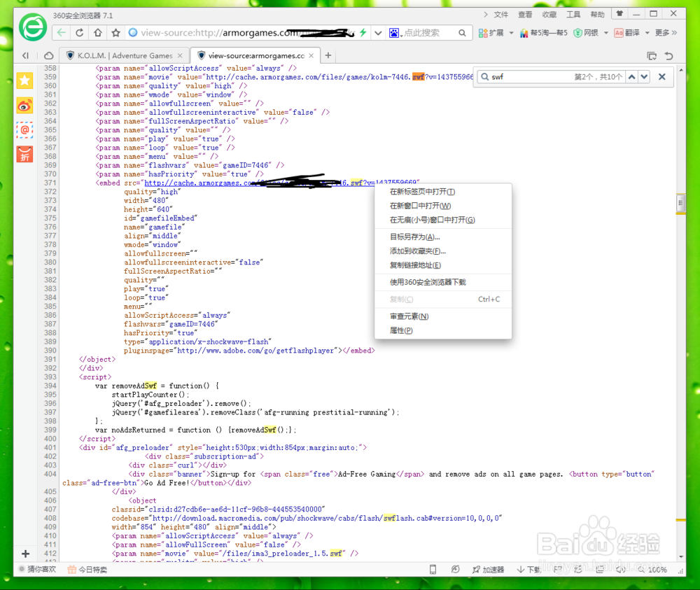Close the find bar

(x=662, y=77)
